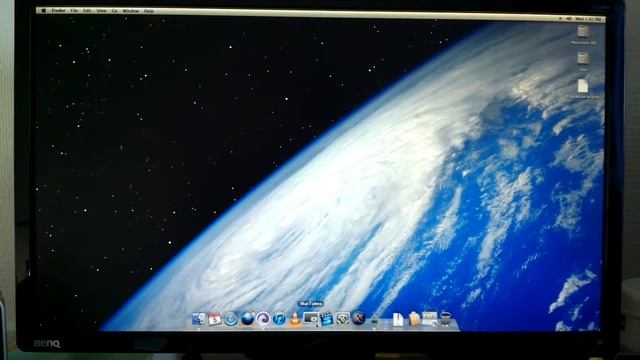Screen dimensions: 640x360
Task: Click the volume icon in menu bar
Action: click(569, 18)
